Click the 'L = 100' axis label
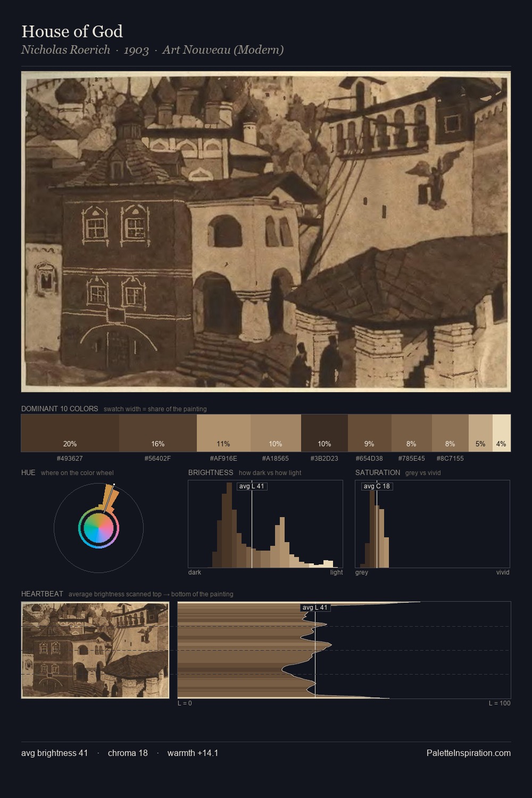The image size is (532, 798). 500,703
